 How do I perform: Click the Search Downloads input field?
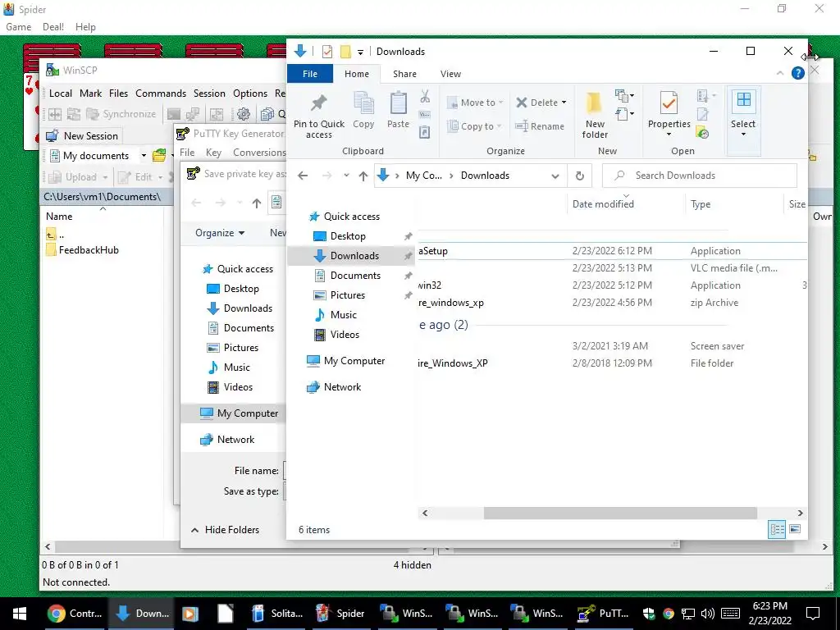point(700,176)
